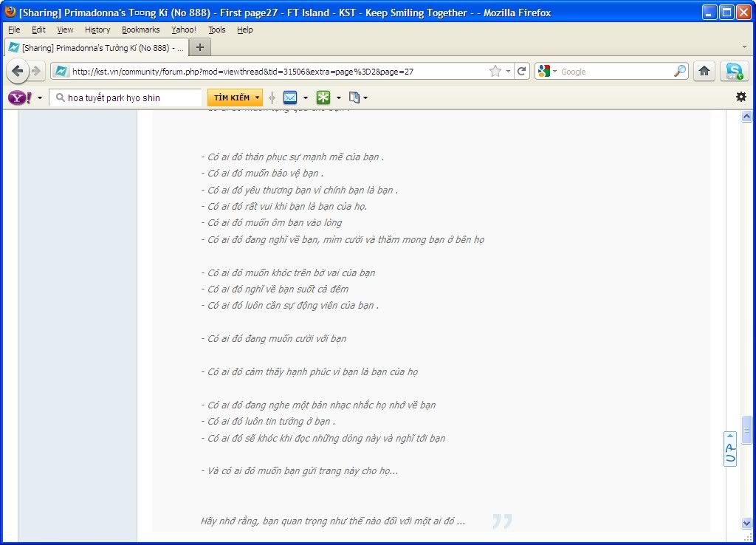Screen dimensions: 756x545
Task: Reload the current page
Action: pyautogui.click(x=522, y=72)
